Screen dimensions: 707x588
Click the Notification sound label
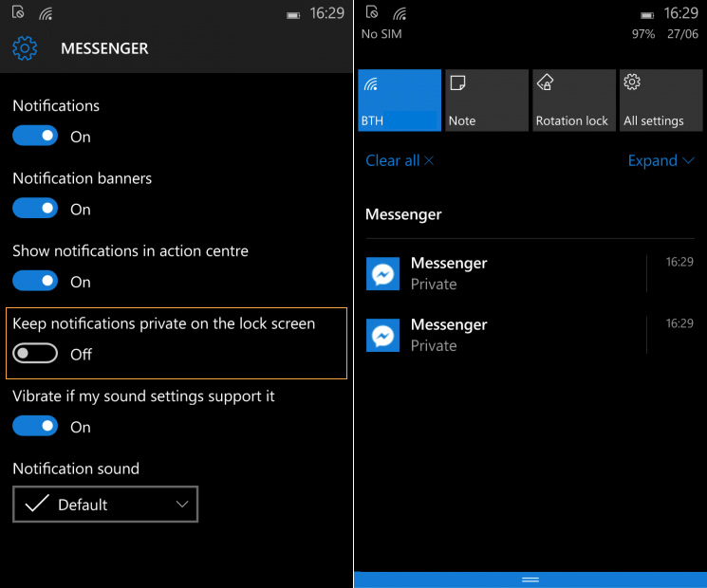tap(76, 469)
